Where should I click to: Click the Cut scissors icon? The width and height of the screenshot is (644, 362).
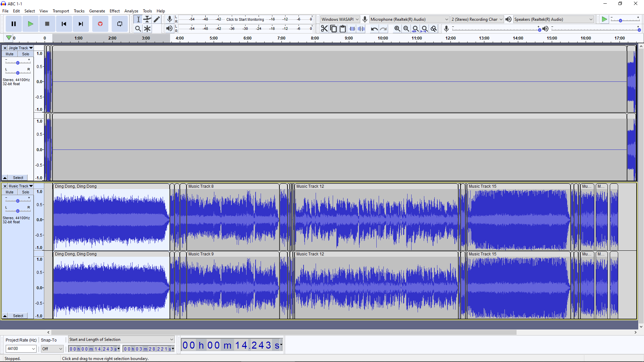pos(324,29)
